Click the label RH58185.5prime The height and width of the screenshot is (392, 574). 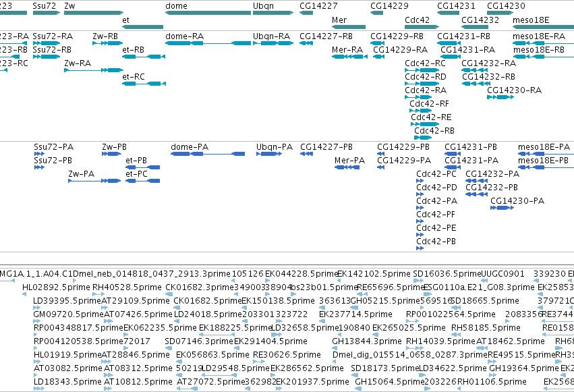click(486, 328)
